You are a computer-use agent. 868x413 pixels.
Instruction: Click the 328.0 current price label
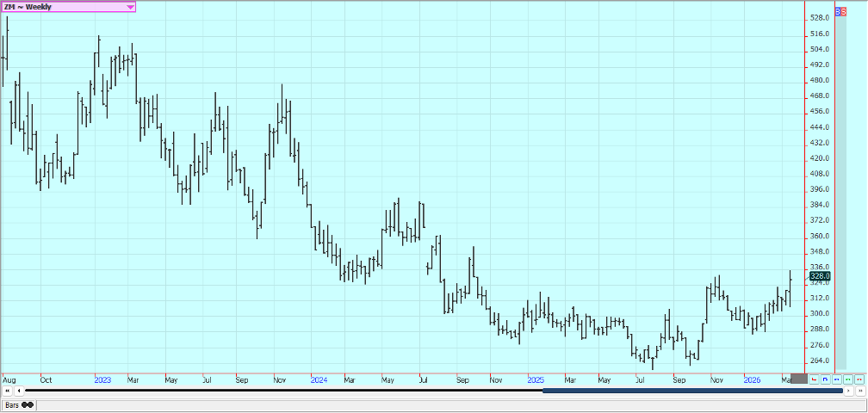pos(820,276)
